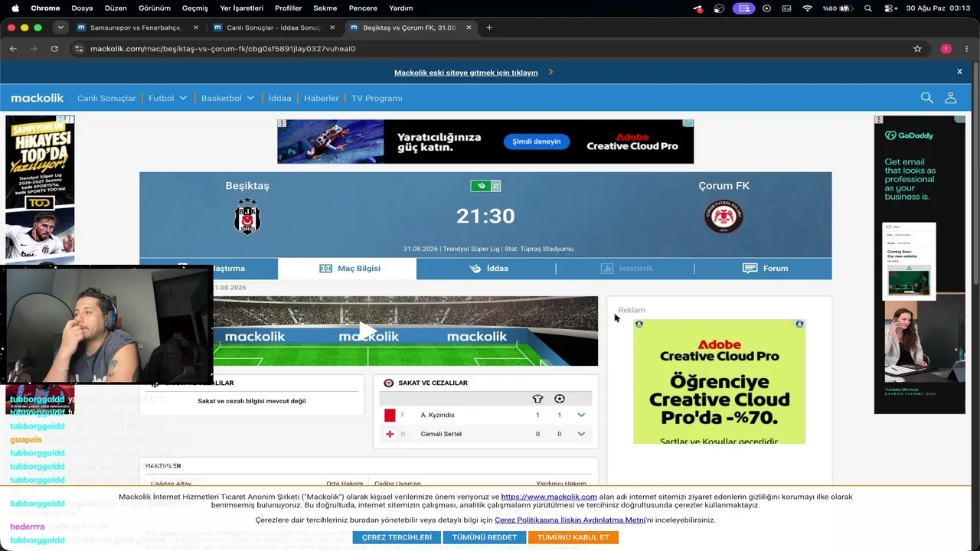Open TV Programı in the navigation
980x551 pixels.
pos(377,98)
